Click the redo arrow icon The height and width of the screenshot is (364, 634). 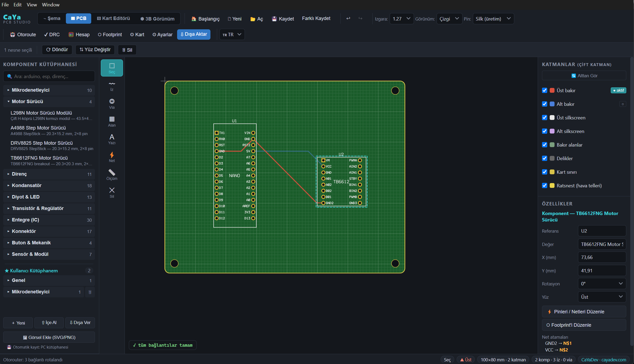click(360, 18)
